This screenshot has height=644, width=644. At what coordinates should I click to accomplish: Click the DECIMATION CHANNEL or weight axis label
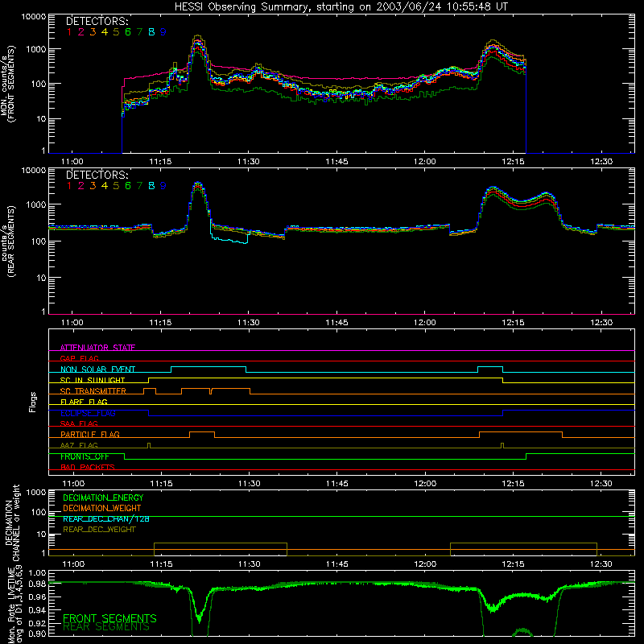click(x=12, y=522)
